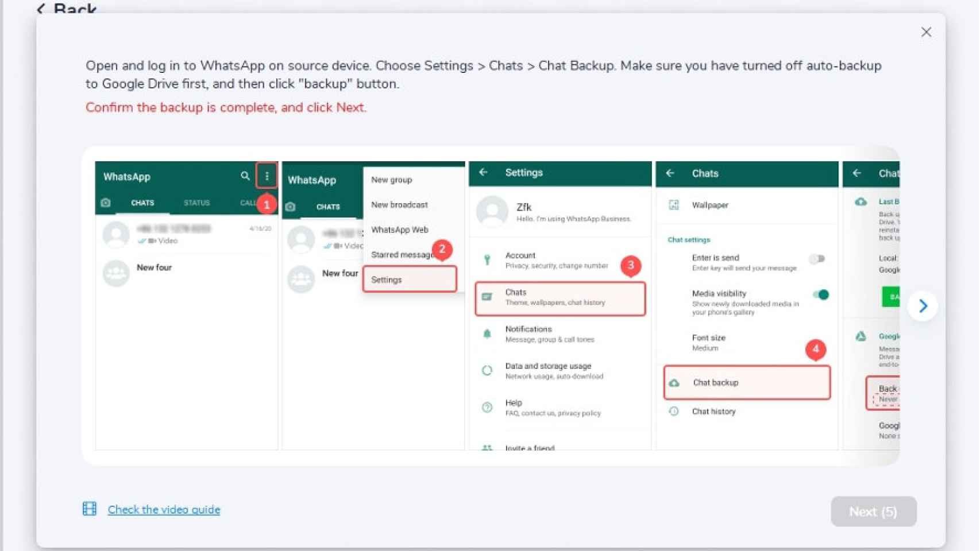
Task: Open Account settings row
Action: [560, 260]
